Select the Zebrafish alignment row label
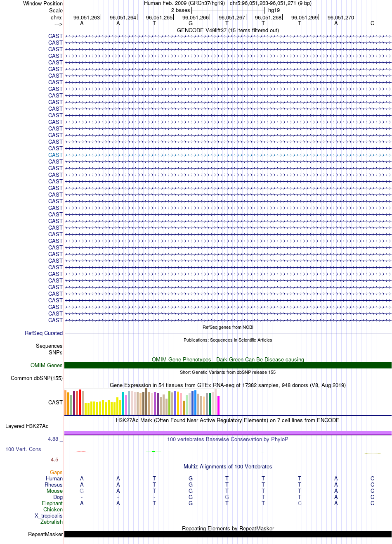Screen dimensions: 392x544 point(52,522)
